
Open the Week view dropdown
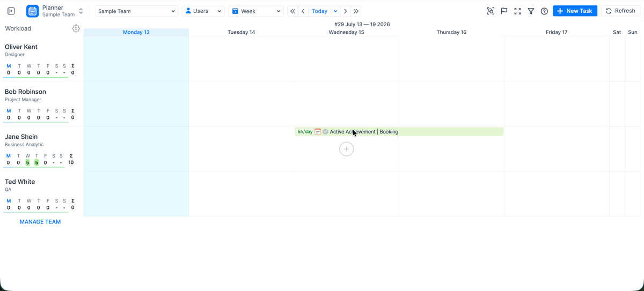pyautogui.click(x=256, y=11)
